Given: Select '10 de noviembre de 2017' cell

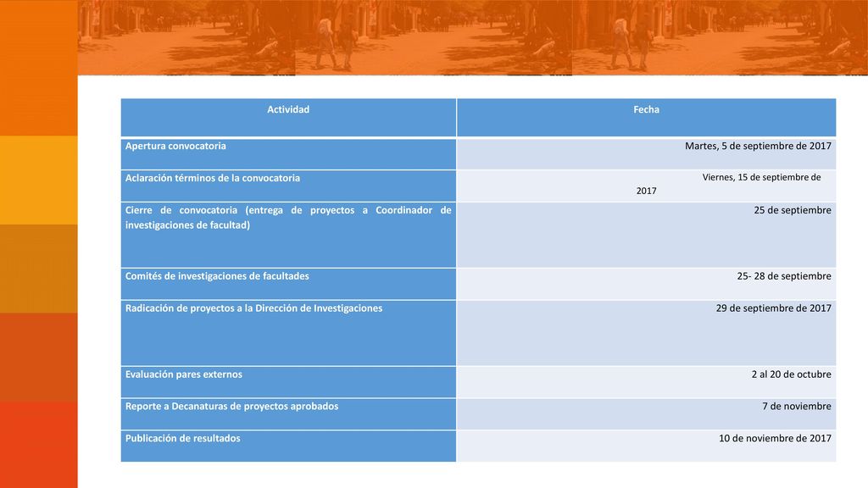Looking at the screenshot, I should (646, 446).
